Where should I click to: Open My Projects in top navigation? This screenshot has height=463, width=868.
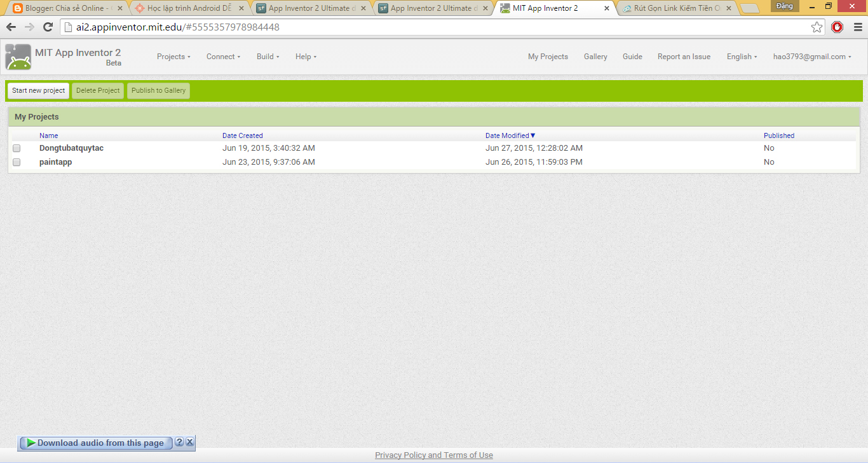pyautogui.click(x=548, y=57)
